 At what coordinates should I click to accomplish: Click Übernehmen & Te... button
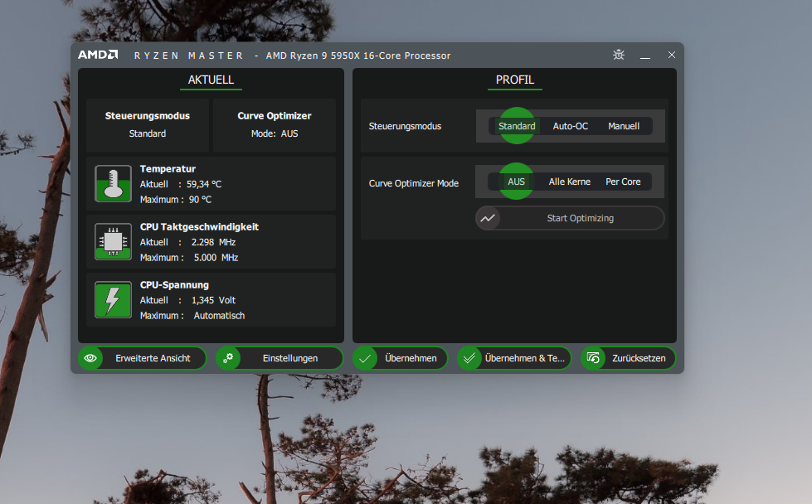(514, 358)
